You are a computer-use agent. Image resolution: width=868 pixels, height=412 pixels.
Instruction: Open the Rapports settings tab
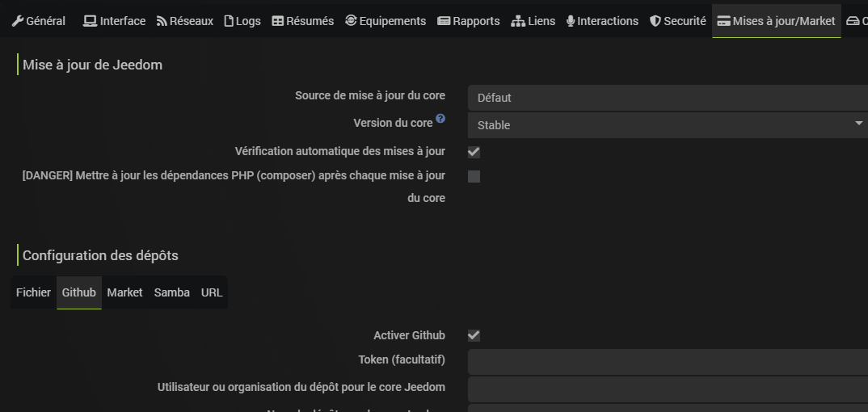pos(469,21)
